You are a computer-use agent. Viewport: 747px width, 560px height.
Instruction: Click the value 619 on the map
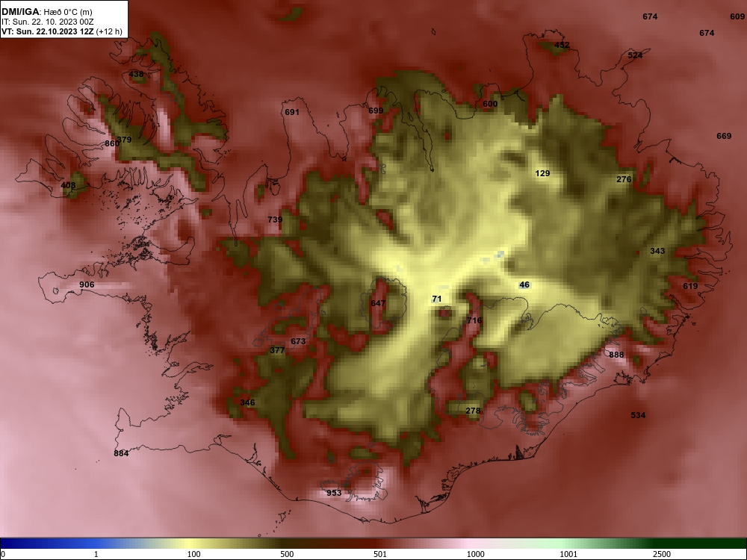click(690, 286)
